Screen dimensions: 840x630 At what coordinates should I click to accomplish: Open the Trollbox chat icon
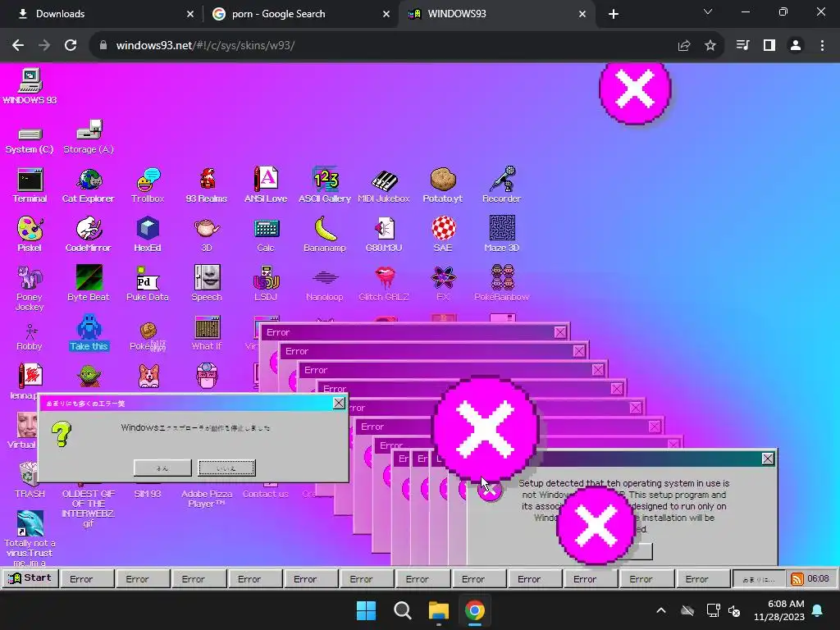[148, 185]
